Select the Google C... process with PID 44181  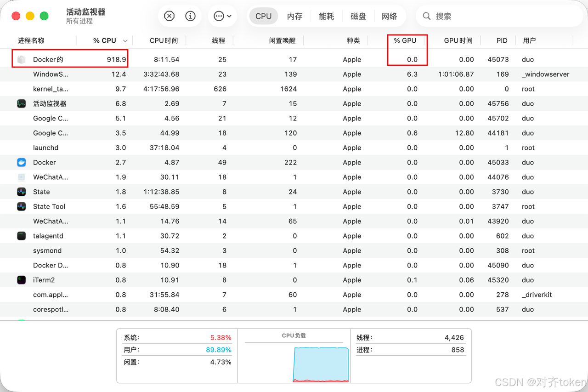(x=51, y=133)
